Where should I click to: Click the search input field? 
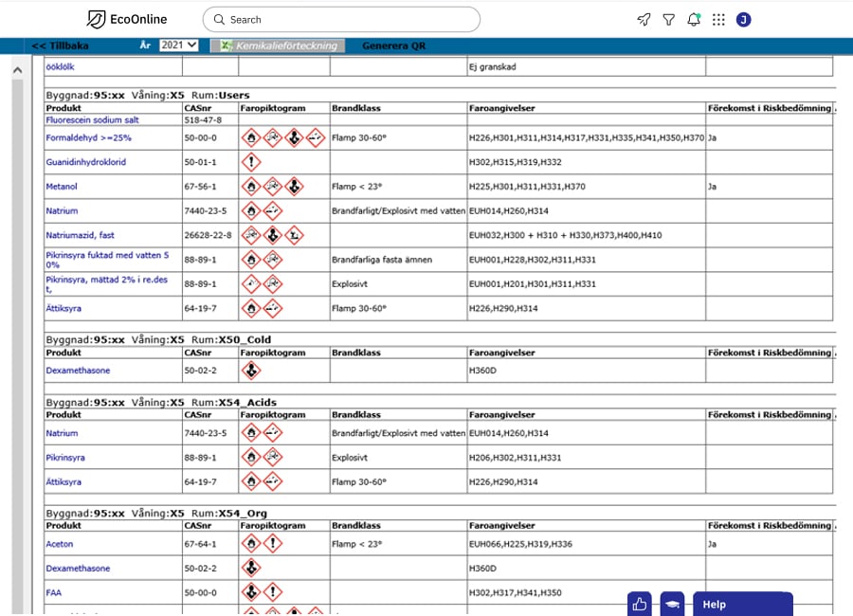tap(341, 19)
